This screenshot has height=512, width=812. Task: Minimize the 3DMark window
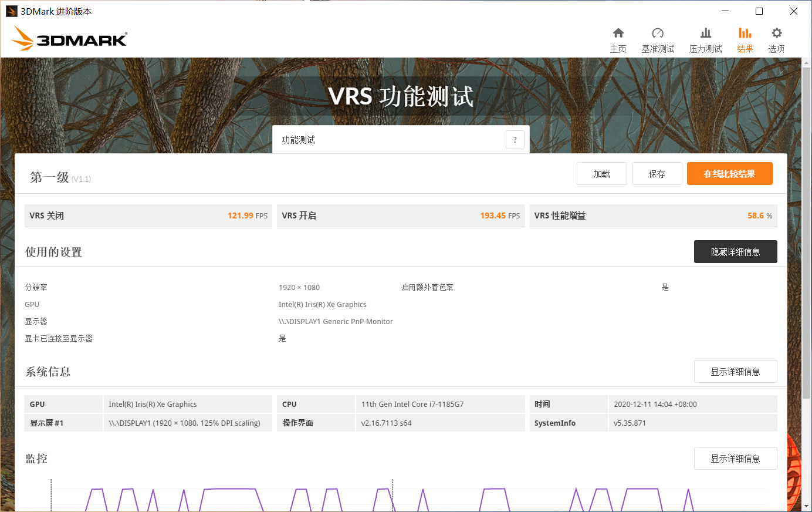coord(725,11)
